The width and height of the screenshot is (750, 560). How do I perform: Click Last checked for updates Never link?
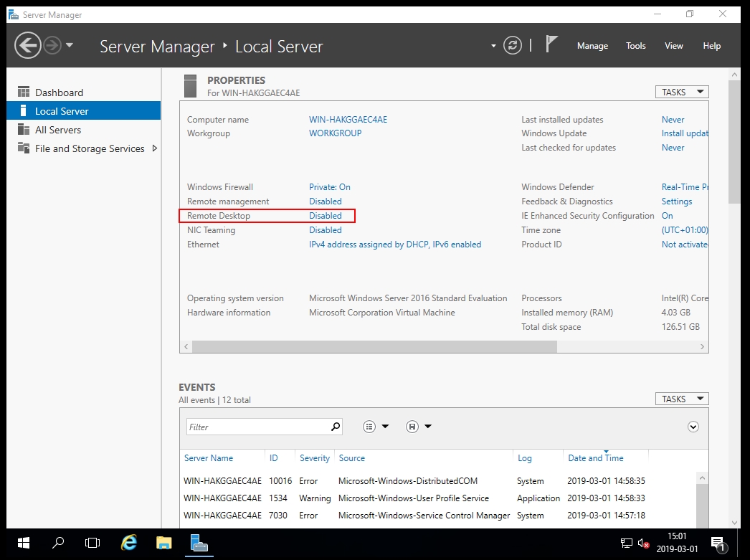pyautogui.click(x=673, y=148)
